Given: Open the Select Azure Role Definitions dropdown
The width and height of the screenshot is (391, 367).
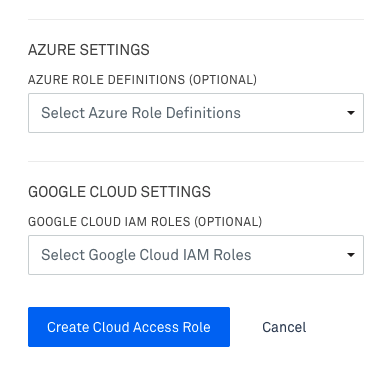Looking at the screenshot, I should pos(196,113).
